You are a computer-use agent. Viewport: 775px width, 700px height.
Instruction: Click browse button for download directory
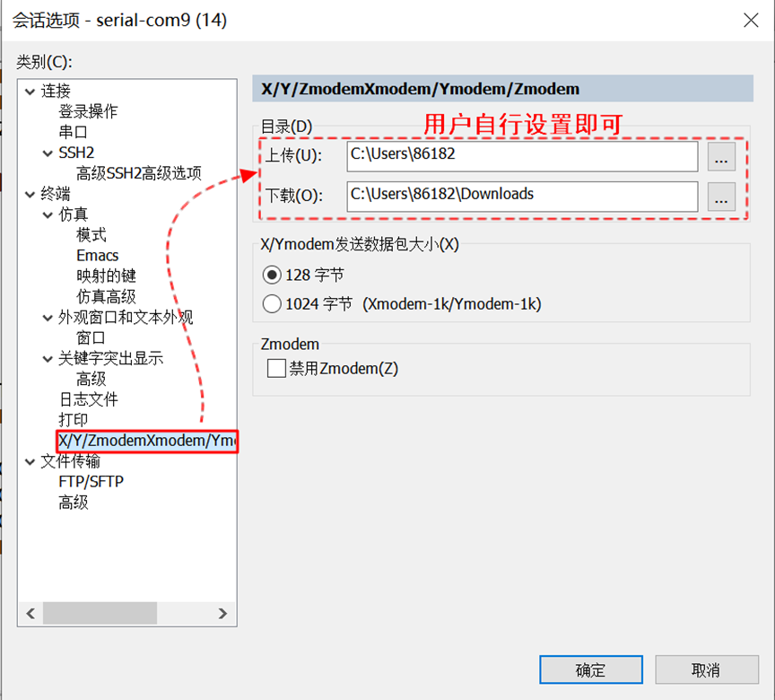[721, 197]
